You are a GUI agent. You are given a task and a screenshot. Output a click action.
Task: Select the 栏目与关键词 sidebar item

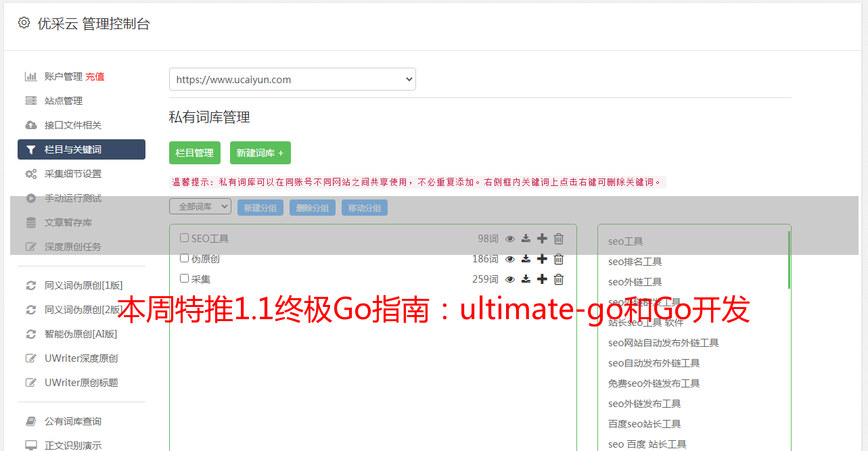tap(81, 149)
